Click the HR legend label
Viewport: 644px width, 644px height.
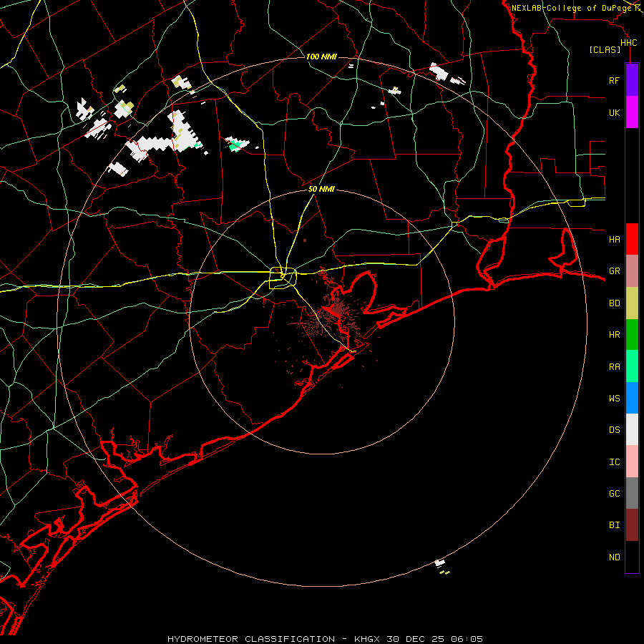[614, 335]
